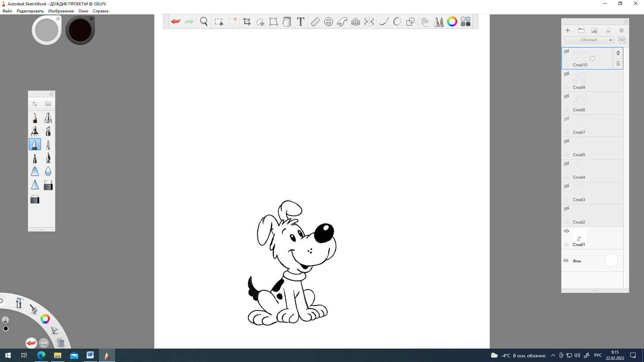The width and height of the screenshot is (644, 362).
Task: Select the Crop tool
Action: [x=247, y=21]
